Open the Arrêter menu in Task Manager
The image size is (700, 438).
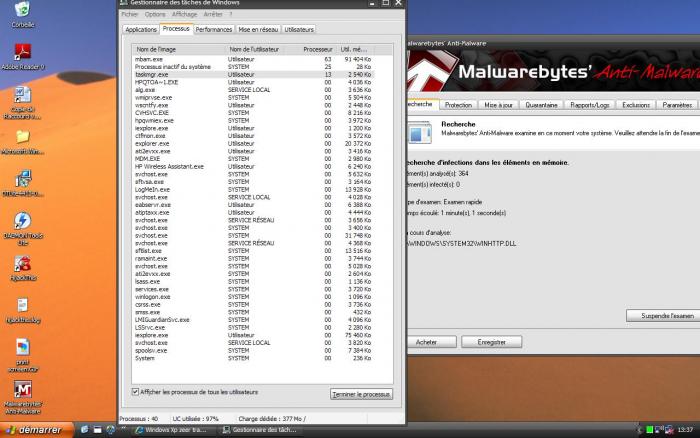click(x=212, y=14)
